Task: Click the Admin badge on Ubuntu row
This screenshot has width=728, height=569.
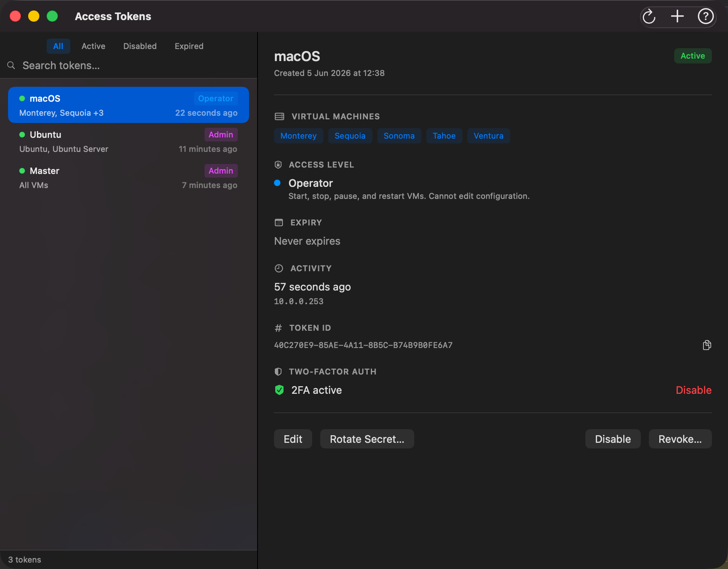Action: click(221, 135)
